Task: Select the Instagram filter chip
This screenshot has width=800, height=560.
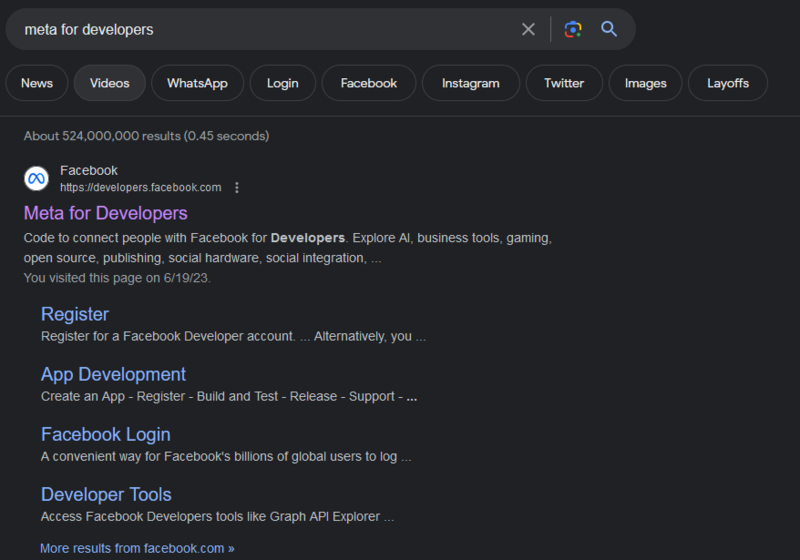Action: [470, 83]
